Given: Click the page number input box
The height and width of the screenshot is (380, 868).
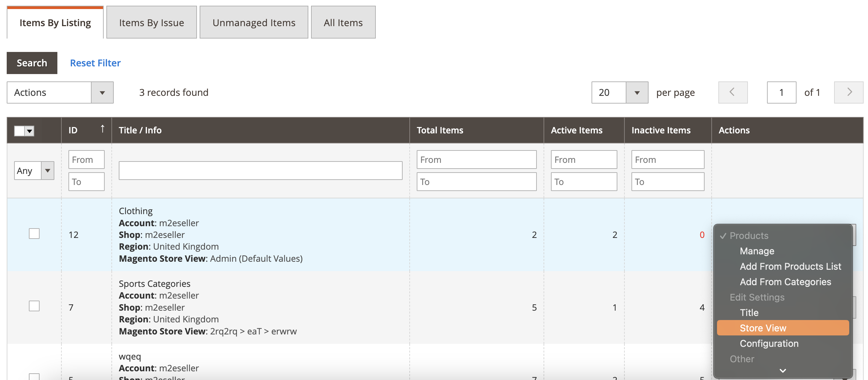Looking at the screenshot, I should [781, 92].
